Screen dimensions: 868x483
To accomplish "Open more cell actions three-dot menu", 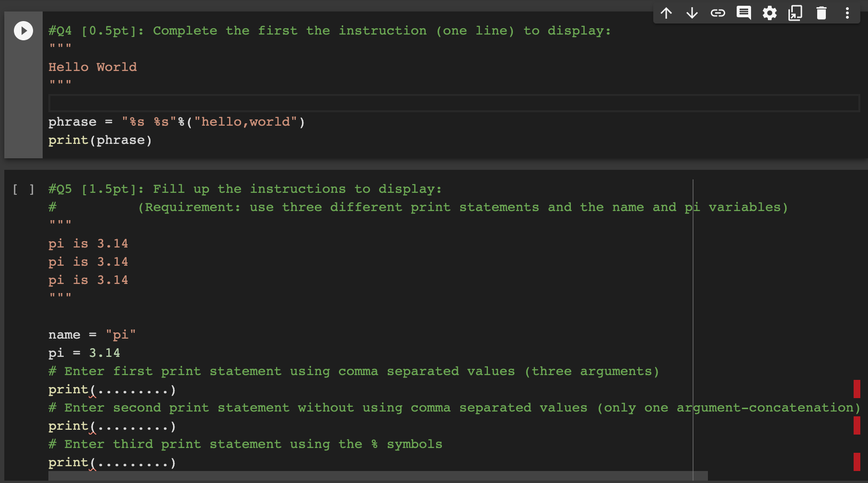I will [x=847, y=13].
